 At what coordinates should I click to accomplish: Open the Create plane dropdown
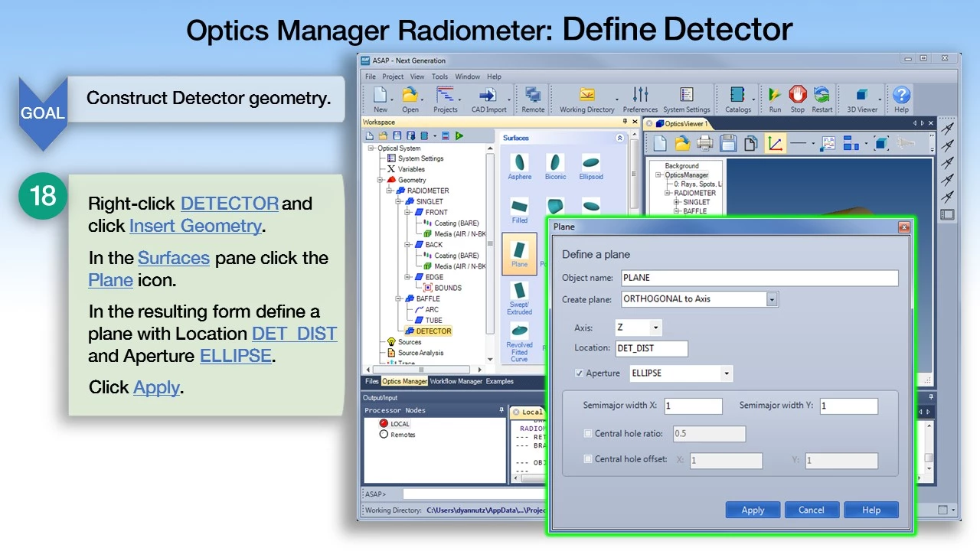[772, 299]
